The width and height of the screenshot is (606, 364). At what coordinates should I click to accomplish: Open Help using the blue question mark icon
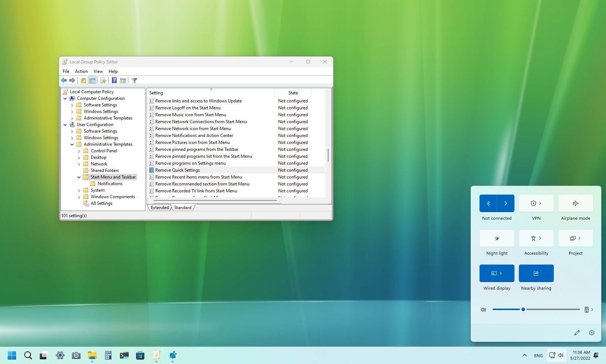[x=114, y=80]
